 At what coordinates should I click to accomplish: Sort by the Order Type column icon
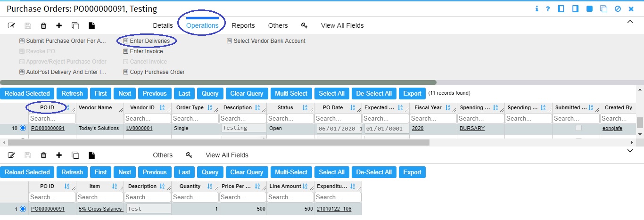(210, 108)
